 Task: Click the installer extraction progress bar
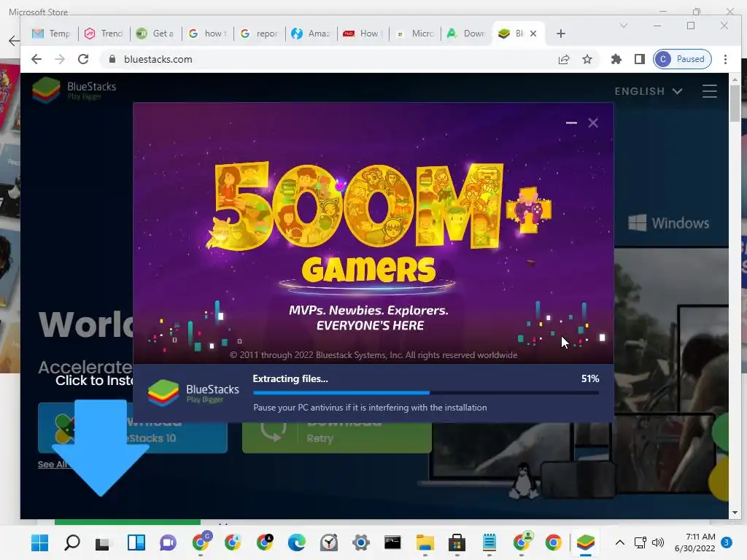[426, 393]
